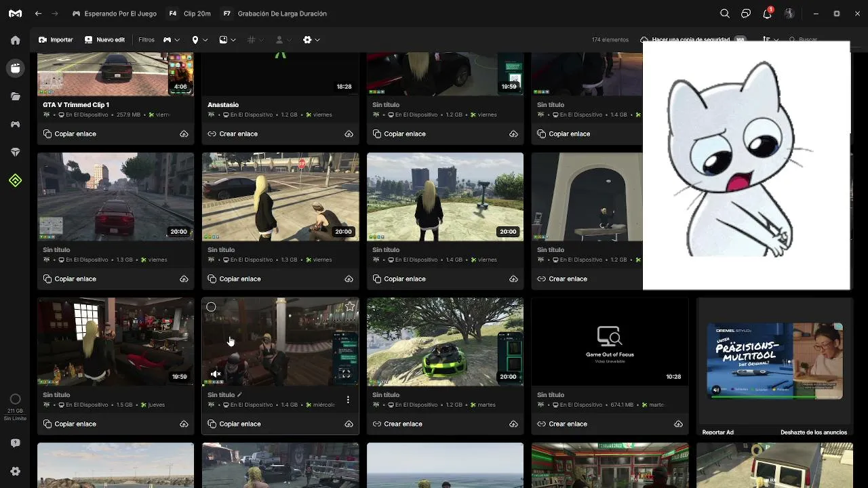Open the notifications bell
The width and height of the screenshot is (868, 488).
(767, 14)
